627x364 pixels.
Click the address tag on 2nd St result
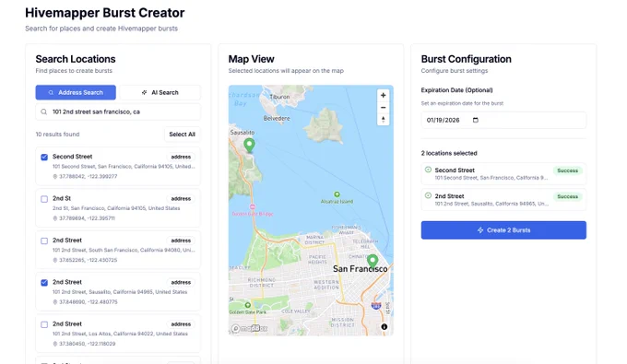click(181, 198)
